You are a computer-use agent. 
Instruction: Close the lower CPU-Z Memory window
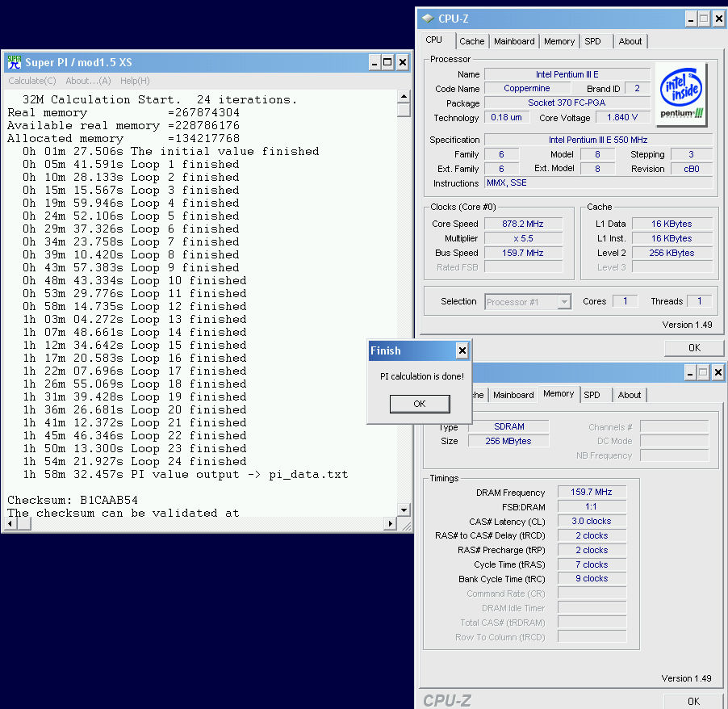tap(718, 372)
